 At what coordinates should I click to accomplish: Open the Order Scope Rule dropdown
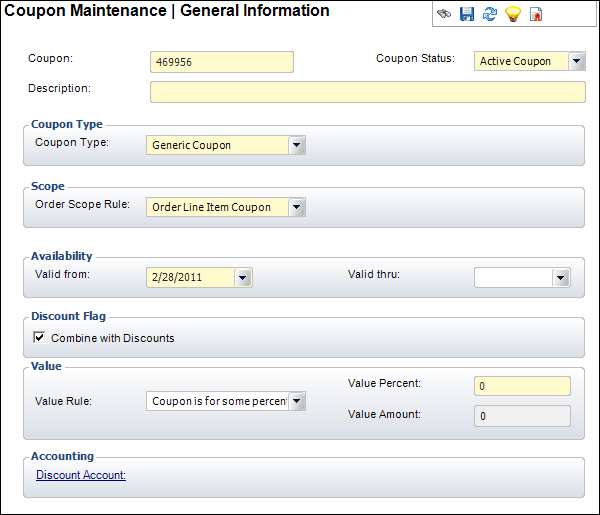[297, 207]
